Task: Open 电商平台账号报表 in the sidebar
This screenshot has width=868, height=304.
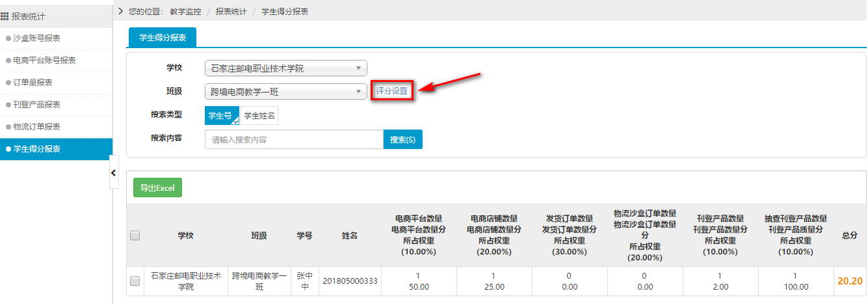Action: 44,61
